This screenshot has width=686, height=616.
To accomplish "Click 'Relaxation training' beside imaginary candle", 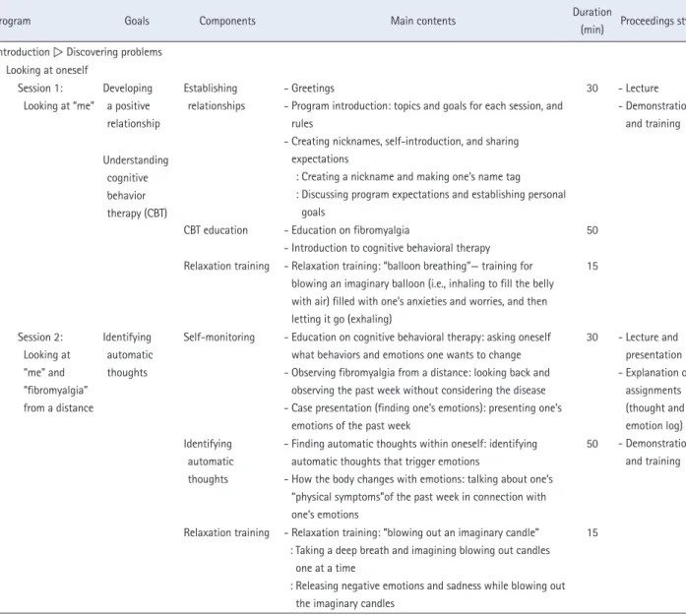I will pos(226,532).
